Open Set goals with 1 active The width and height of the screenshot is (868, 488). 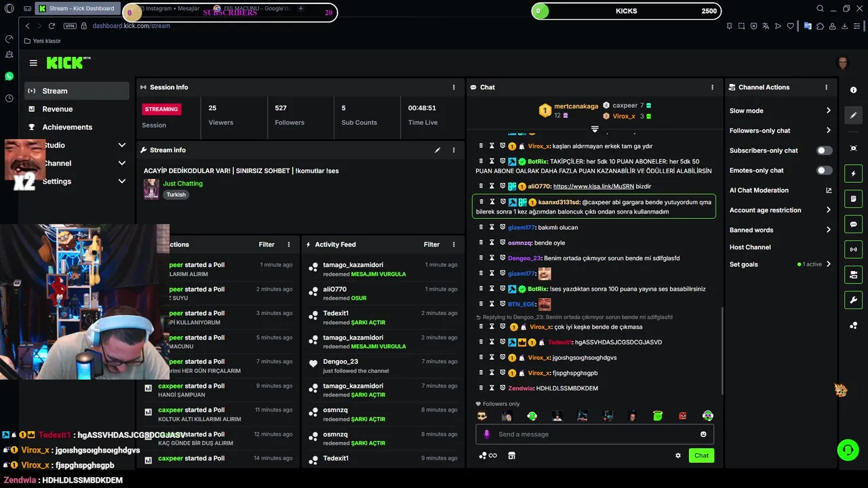pyautogui.click(x=780, y=264)
